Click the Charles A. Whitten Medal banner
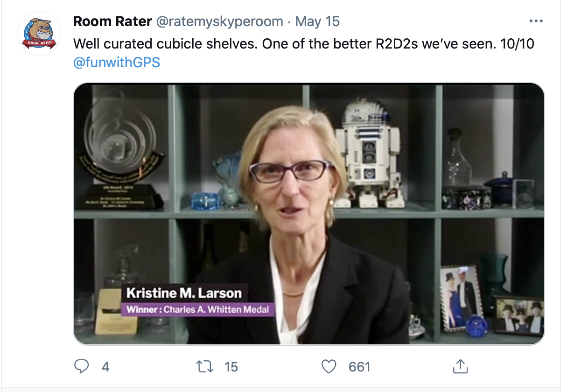 coord(196,309)
